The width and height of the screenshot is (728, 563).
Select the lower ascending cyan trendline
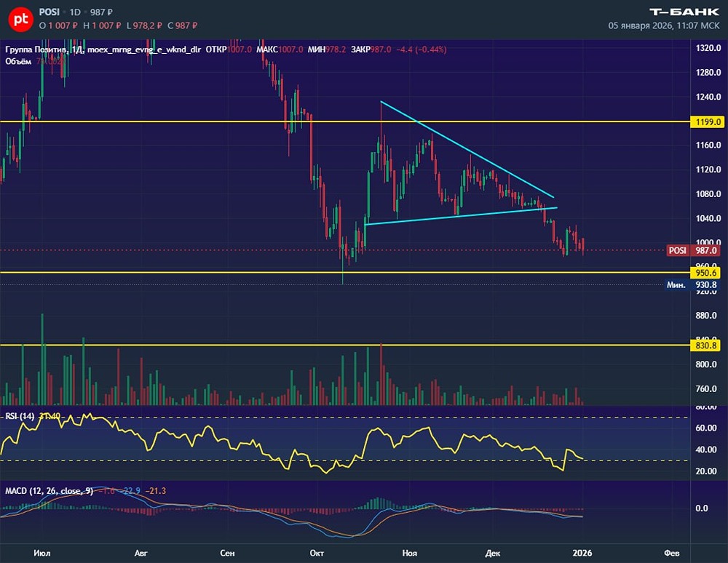tap(461, 216)
